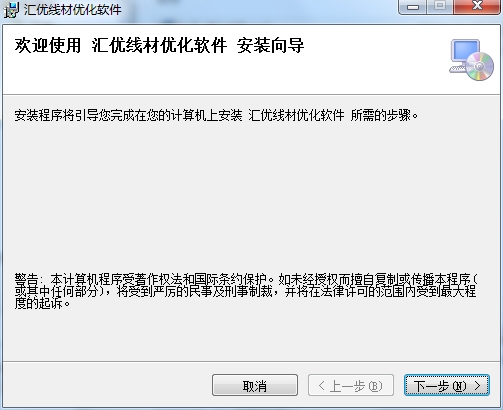Click the computer and CD setup icon
This screenshot has height=410, width=503.
pyautogui.click(x=471, y=60)
